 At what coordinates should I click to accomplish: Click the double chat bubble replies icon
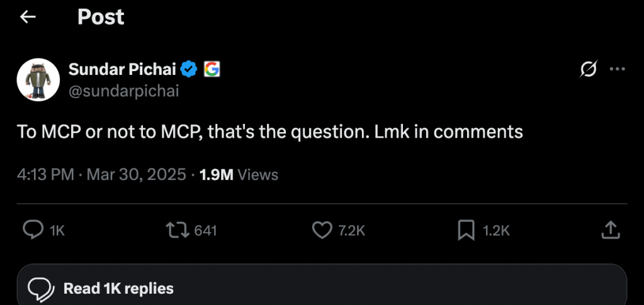point(41,289)
